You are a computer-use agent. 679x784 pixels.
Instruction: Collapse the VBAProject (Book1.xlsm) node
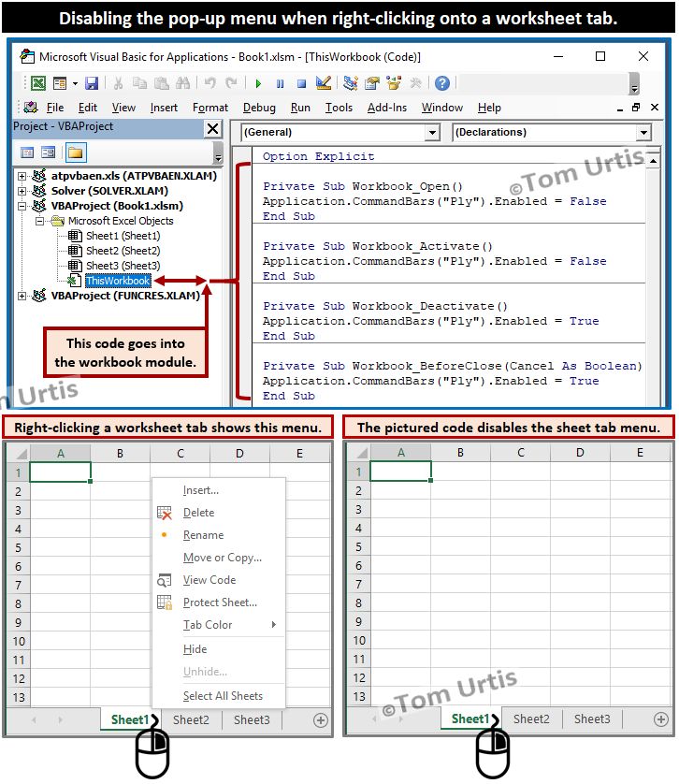[22, 206]
